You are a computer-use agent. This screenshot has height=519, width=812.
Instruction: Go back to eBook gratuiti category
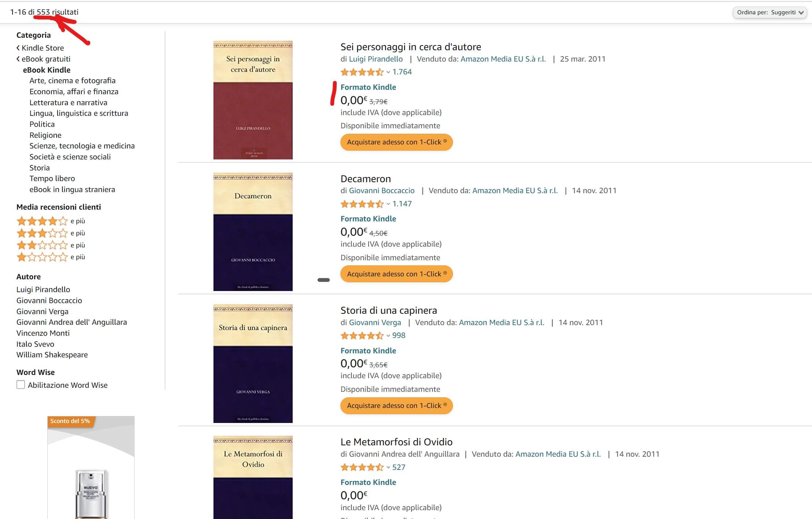45,59
